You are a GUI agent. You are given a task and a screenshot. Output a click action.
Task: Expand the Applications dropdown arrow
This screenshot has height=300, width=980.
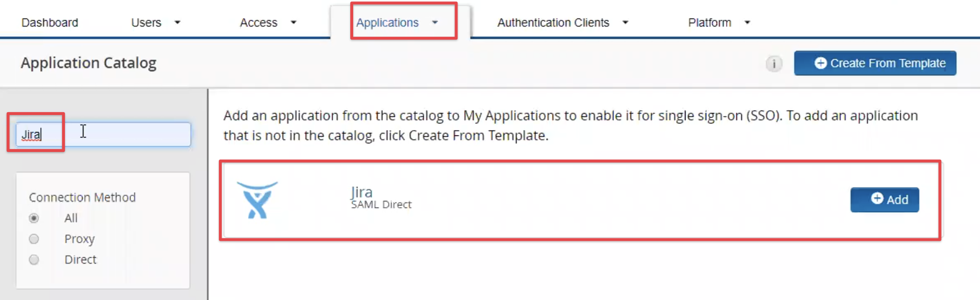(x=435, y=22)
